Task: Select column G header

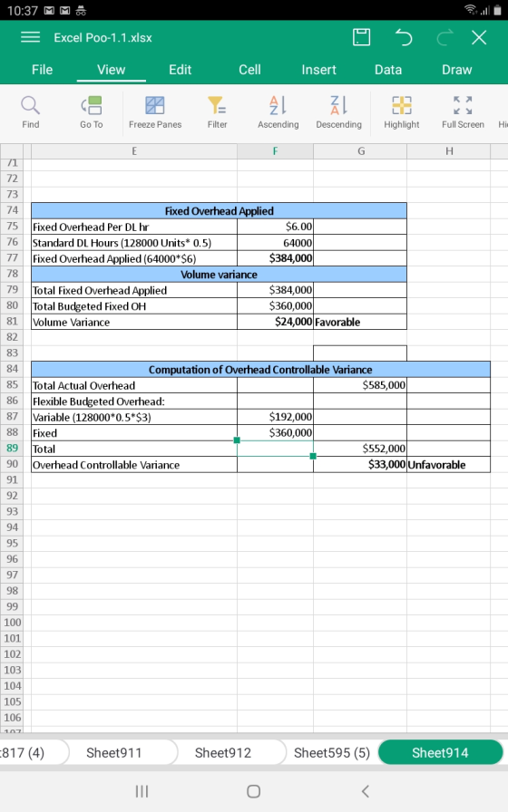Action: 361,151
